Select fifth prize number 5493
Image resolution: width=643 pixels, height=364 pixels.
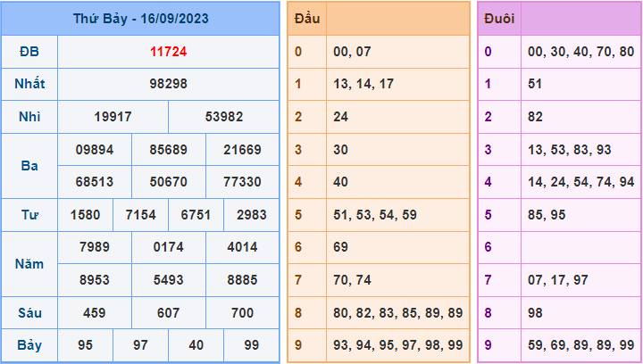point(168,280)
